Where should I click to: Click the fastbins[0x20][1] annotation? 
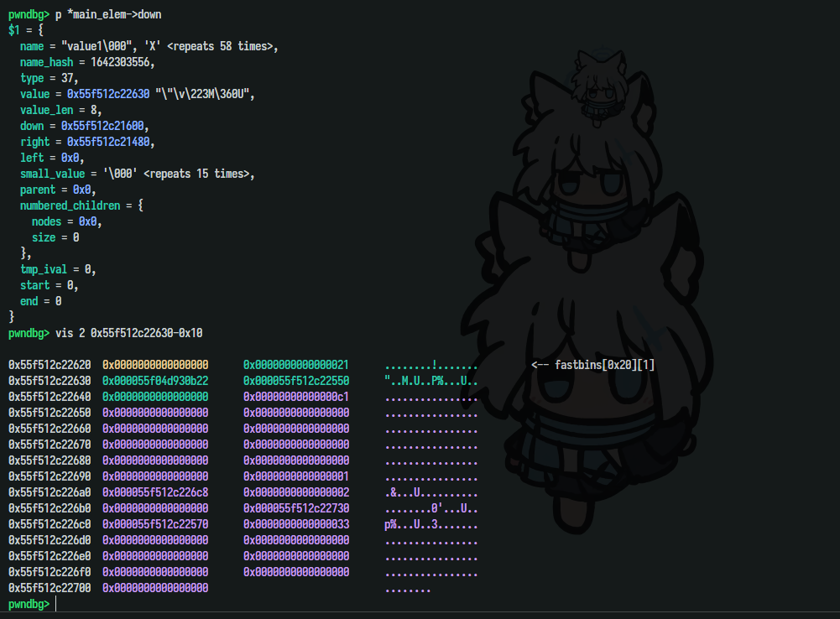pyautogui.click(x=593, y=365)
